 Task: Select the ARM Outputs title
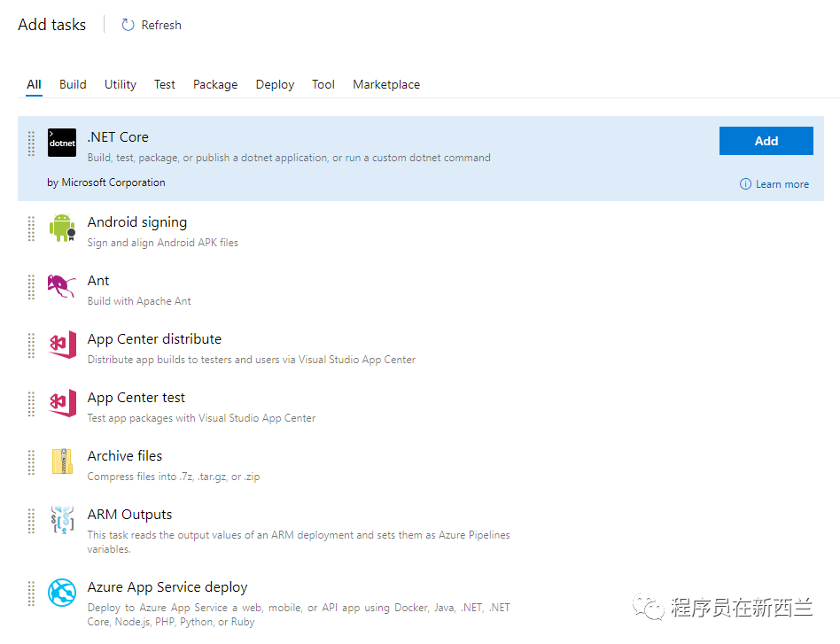129,515
